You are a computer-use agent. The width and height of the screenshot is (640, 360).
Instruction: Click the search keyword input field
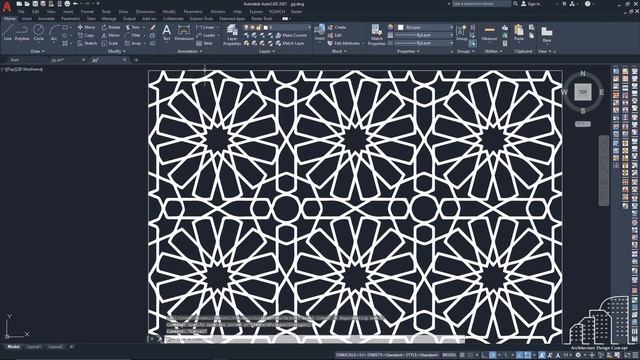481,4
